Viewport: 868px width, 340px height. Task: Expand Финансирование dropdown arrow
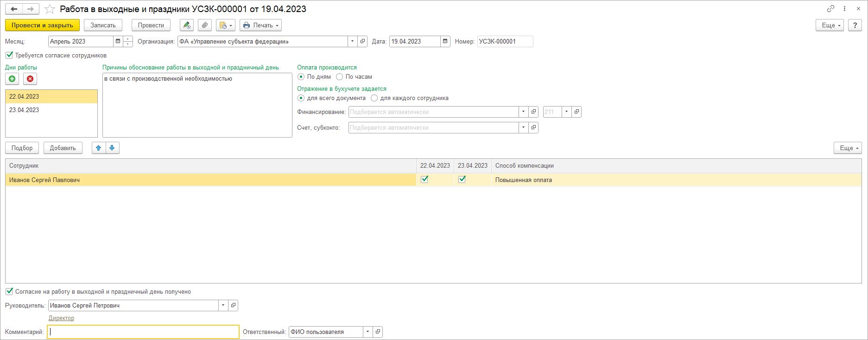(x=524, y=112)
